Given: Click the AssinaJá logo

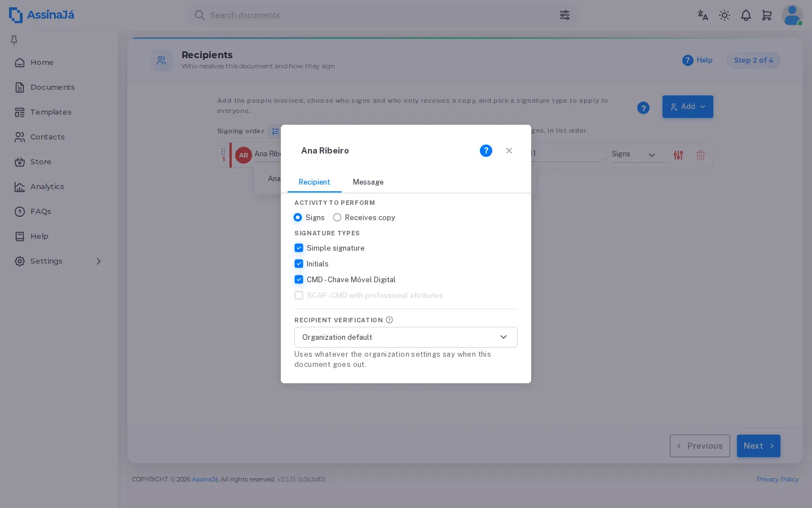Looking at the screenshot, I should pos(42,15).
